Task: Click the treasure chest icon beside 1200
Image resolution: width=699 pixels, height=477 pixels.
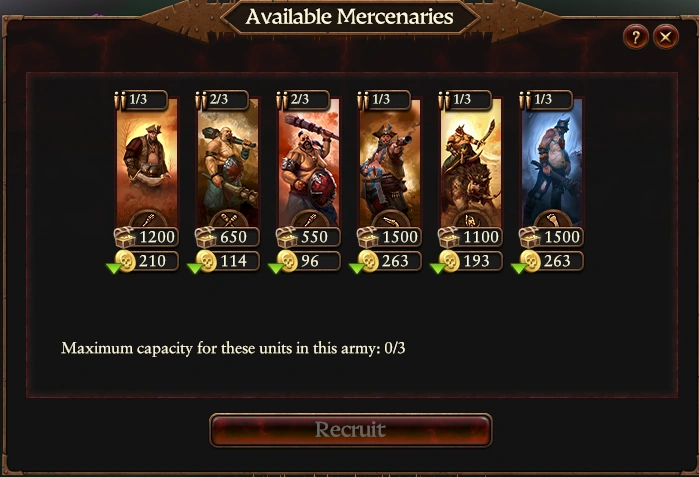Action: pos(125,237)
